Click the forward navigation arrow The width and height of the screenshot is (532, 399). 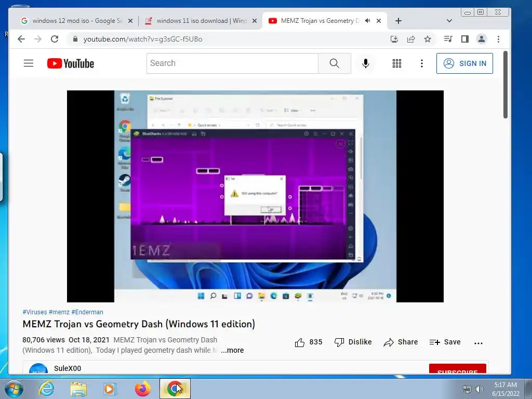coord(37,39)
